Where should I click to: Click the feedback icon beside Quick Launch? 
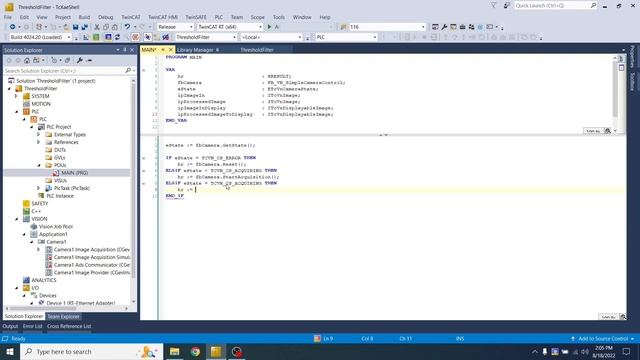pyautogui.click(x=507, y=5)
